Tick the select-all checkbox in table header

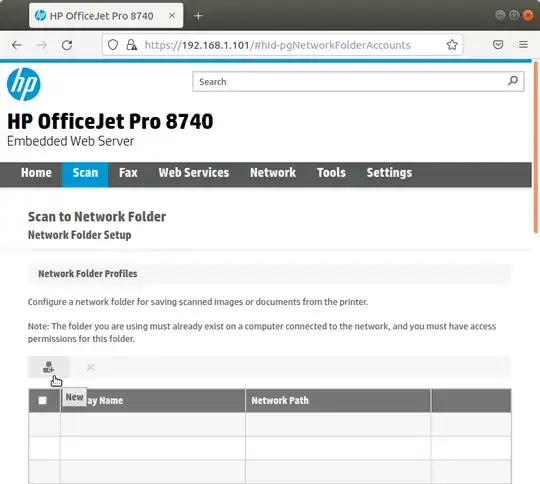pyautogui.click(x=42, y=400)
